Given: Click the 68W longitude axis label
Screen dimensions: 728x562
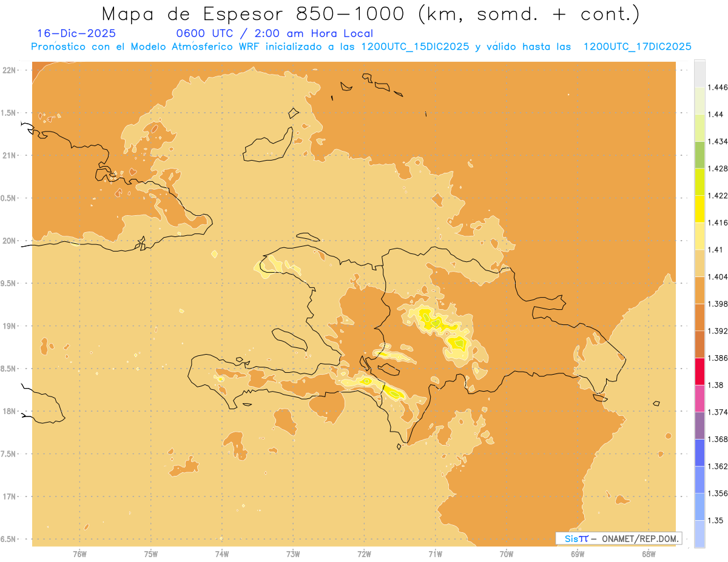Looking at the screenshot, I should [x=649, y=554].
